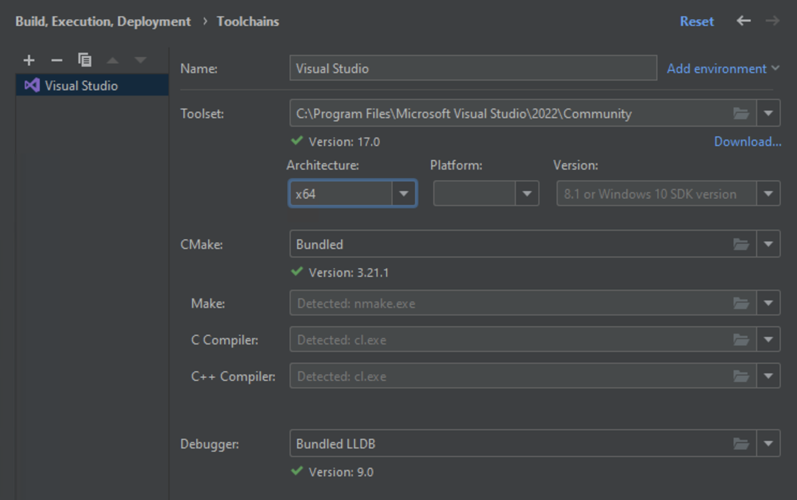Viewport: 797px width, 500px height.
Task: Select Visual Studio in toolchain list
Action: click(80, 86)
